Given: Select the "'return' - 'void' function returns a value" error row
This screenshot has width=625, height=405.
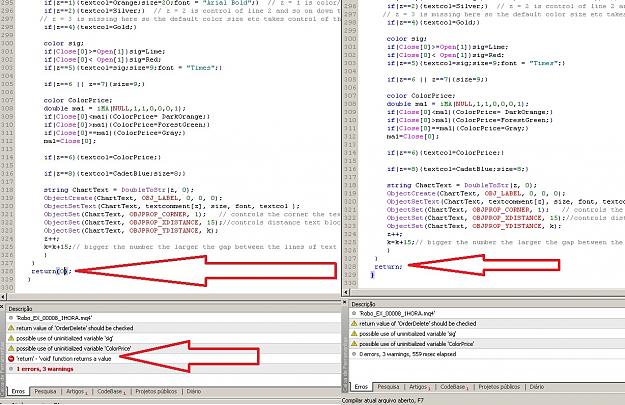Looking at the screenshot, I should pos(173,359).
